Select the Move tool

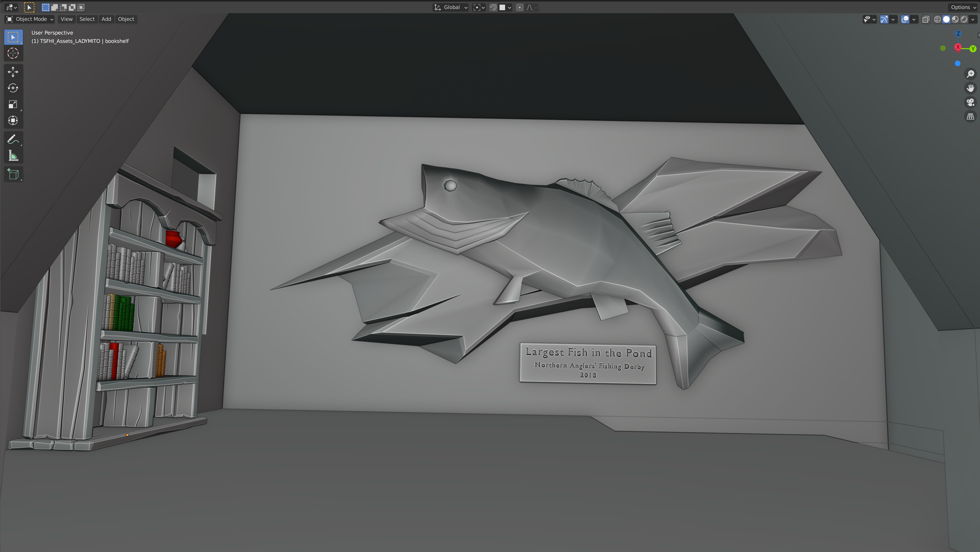(x=13, y=72)
